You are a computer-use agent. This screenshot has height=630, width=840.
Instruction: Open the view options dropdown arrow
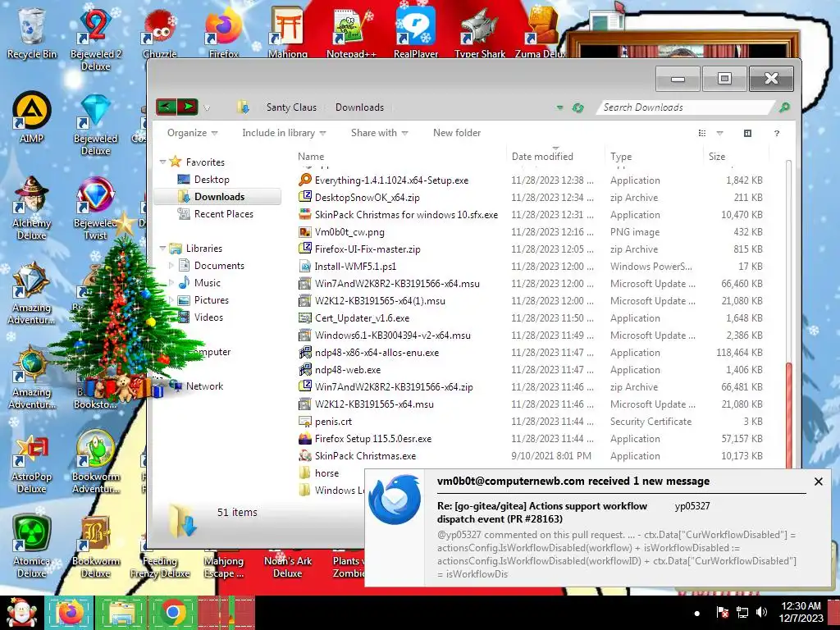pos(719,133)
